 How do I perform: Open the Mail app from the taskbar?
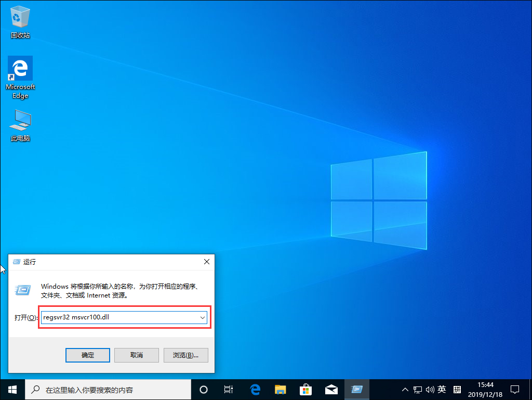click(331, 389)
